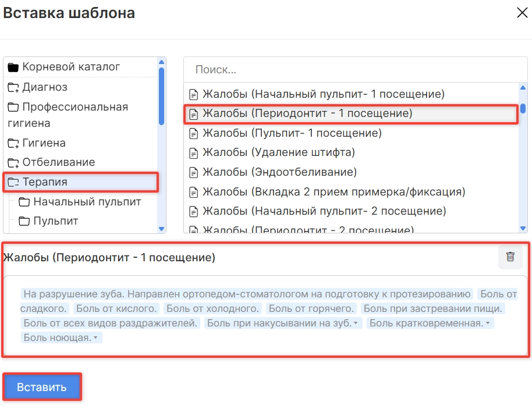Click folder icon next to Начальный пульпит
Image resolution: width=532 pixels, height=405 pixels.
pos(24,202)
